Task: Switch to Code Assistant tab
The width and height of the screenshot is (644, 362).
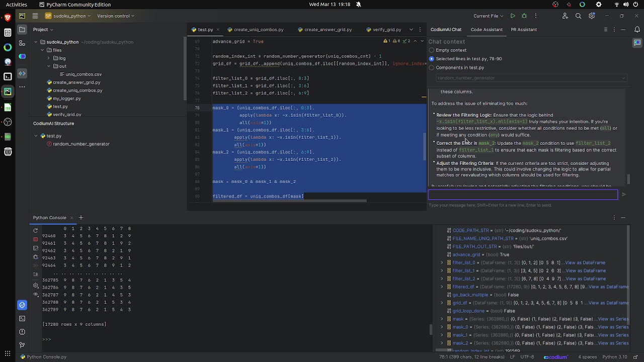Action: [487, 30]
